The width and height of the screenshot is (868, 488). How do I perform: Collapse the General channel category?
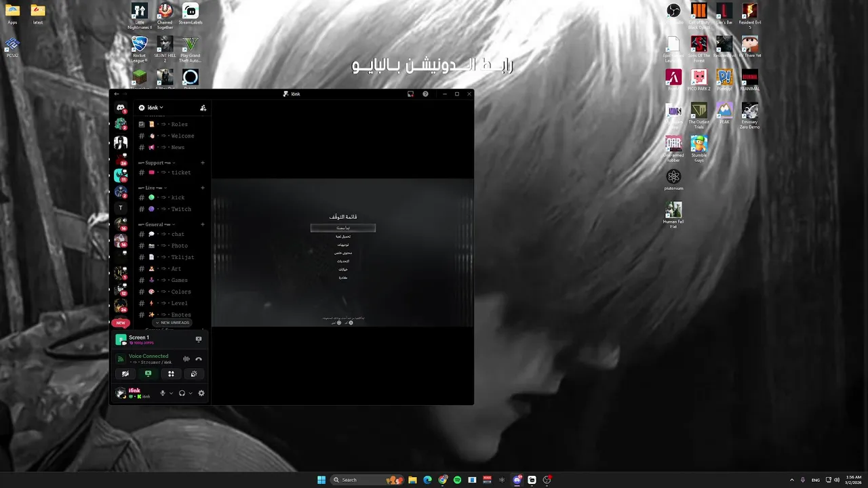[157, 224]
